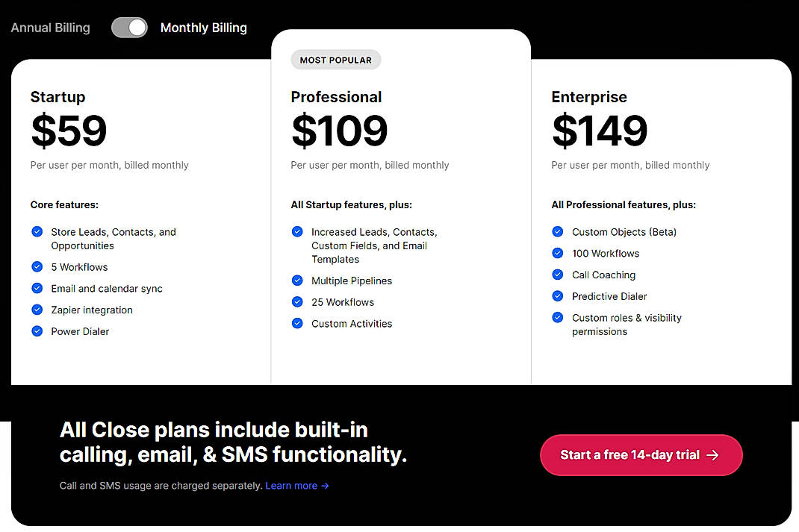Toggle the Annual/Monthly billing switch
Viewport: 799px width, 532px height.
click(129, 28)
